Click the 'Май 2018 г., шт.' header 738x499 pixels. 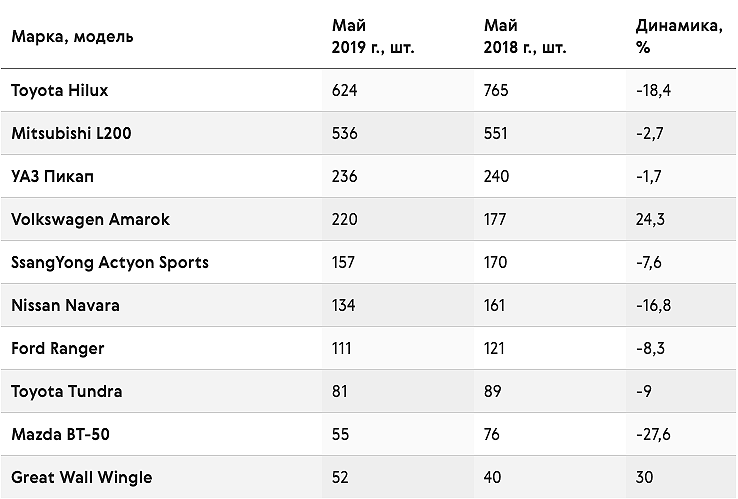(x=525, y=36)
